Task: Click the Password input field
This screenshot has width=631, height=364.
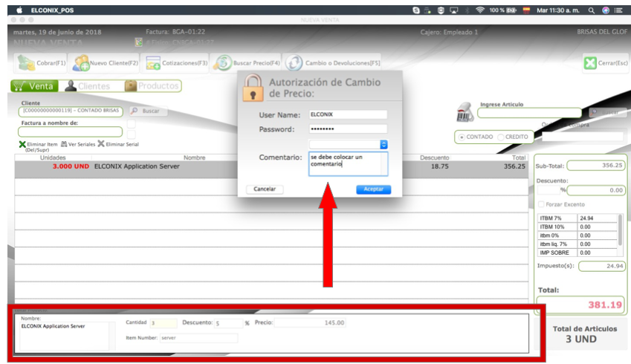Action: [x=348, y=129]
